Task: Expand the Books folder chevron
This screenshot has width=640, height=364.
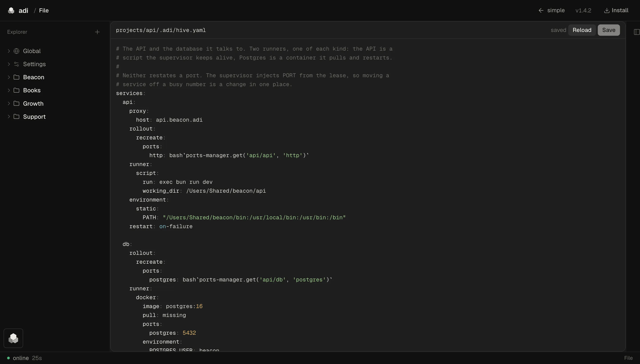Action: 9,90
